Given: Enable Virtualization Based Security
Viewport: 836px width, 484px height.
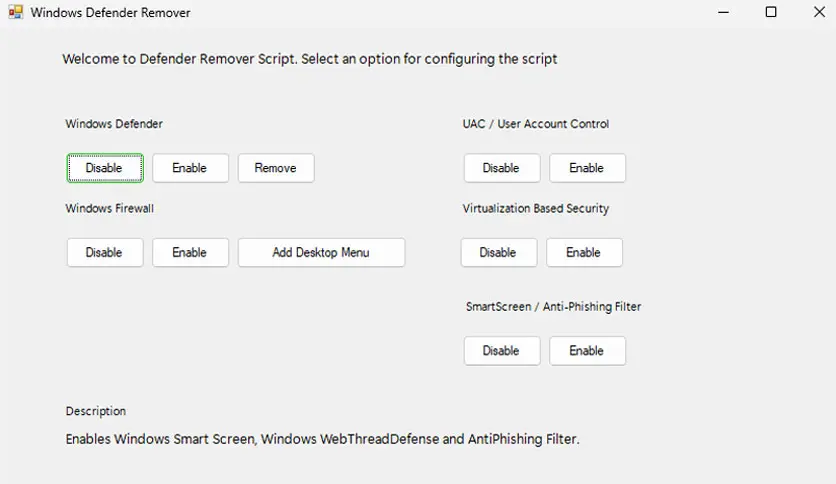Looking at the screenshot, I should pos(584,252).
